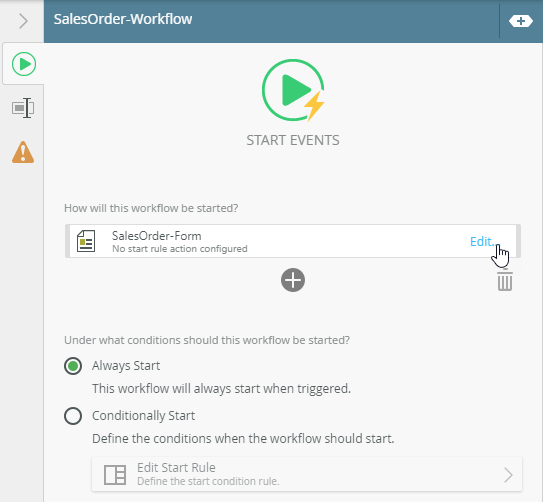Image resolution: width=543 pixels, height=502 pixels.
Task: Expand Edit Start Rule chevron arrow
Action: point(508,475)
